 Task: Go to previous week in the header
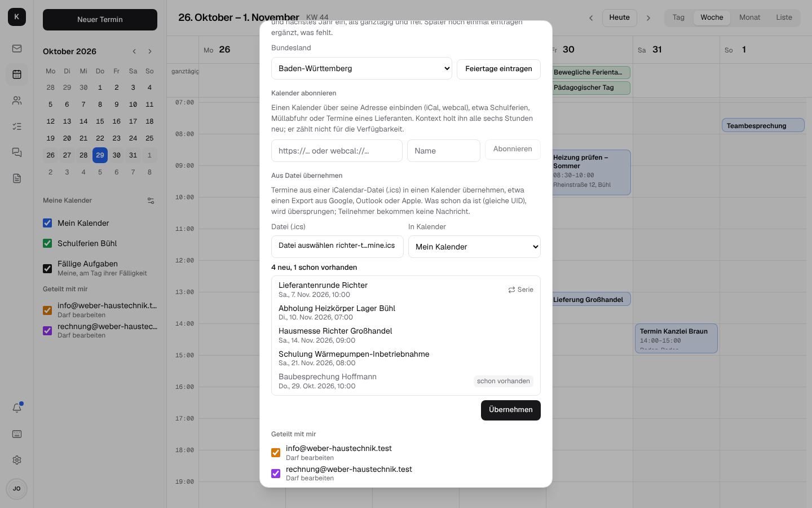click(x=591, y=18)
